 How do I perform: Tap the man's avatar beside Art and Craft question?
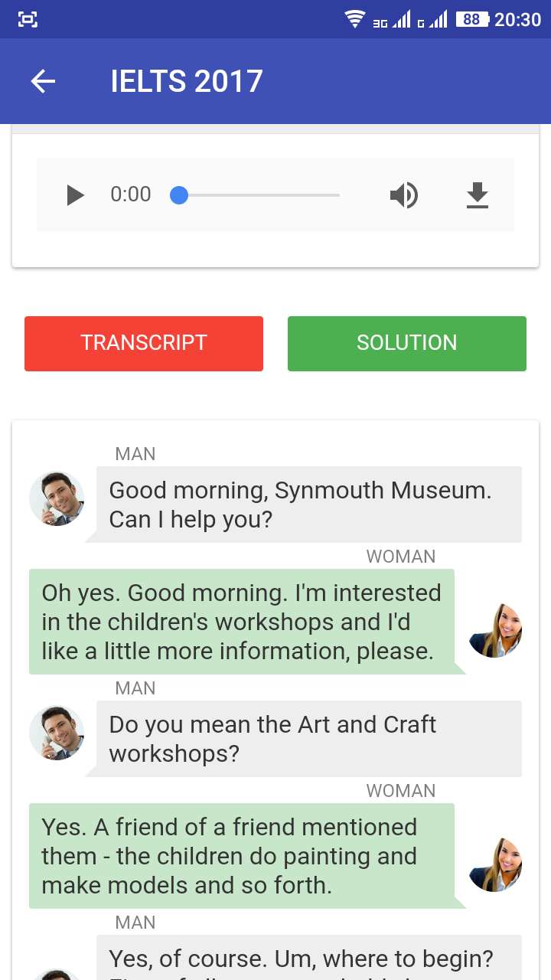pyautogui.click(x=57, y=733)
